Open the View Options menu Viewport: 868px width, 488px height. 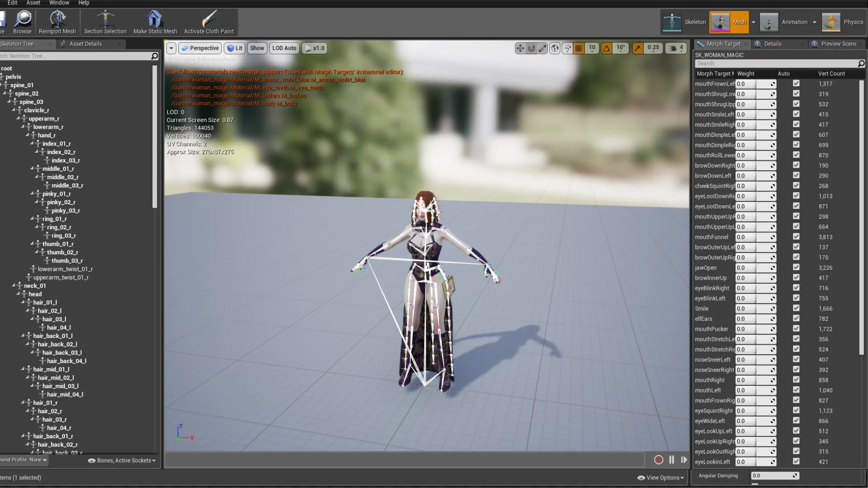point(660,478)
